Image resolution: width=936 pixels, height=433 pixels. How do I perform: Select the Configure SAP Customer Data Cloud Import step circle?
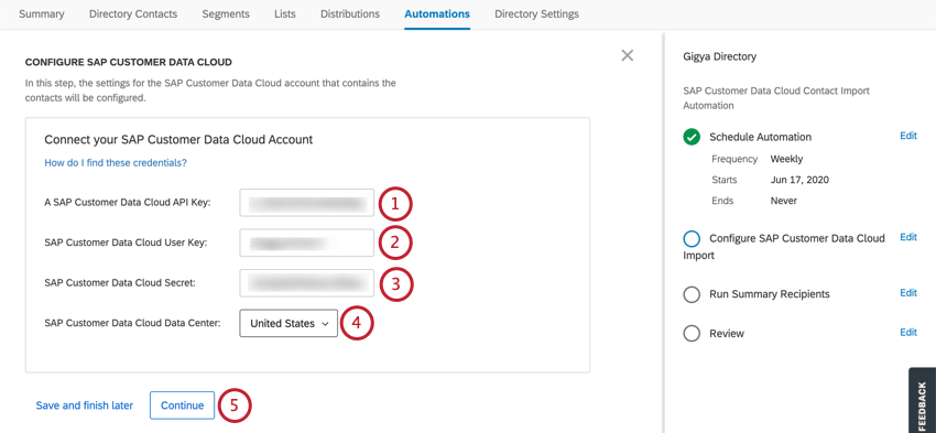pos(691,239)
